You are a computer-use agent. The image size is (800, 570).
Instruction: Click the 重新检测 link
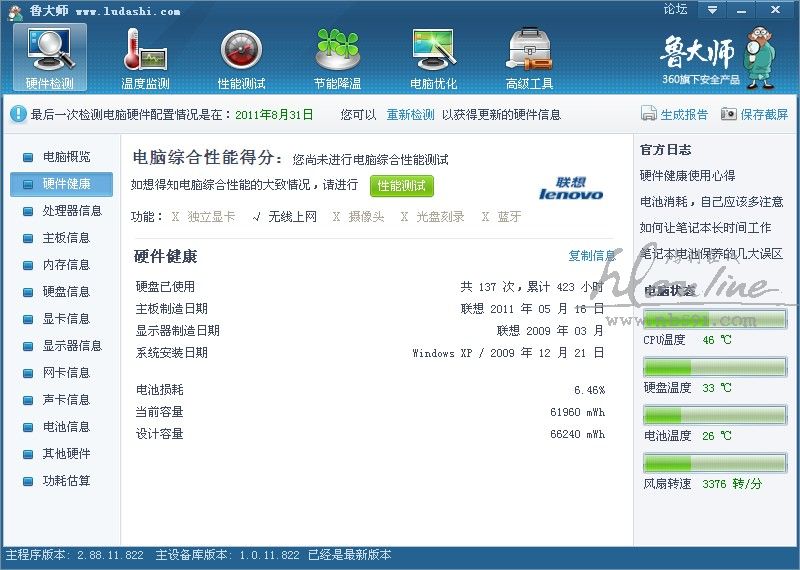(x=410, y=115)
